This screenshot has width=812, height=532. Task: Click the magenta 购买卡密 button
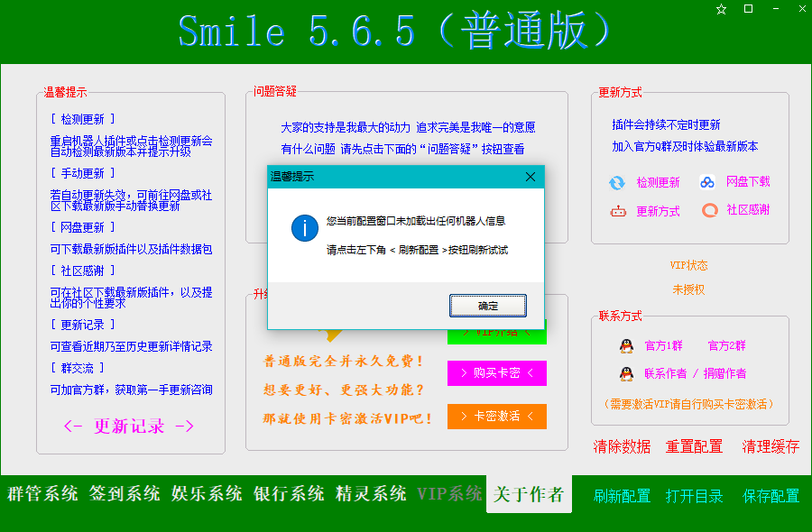tap(496, 373)
